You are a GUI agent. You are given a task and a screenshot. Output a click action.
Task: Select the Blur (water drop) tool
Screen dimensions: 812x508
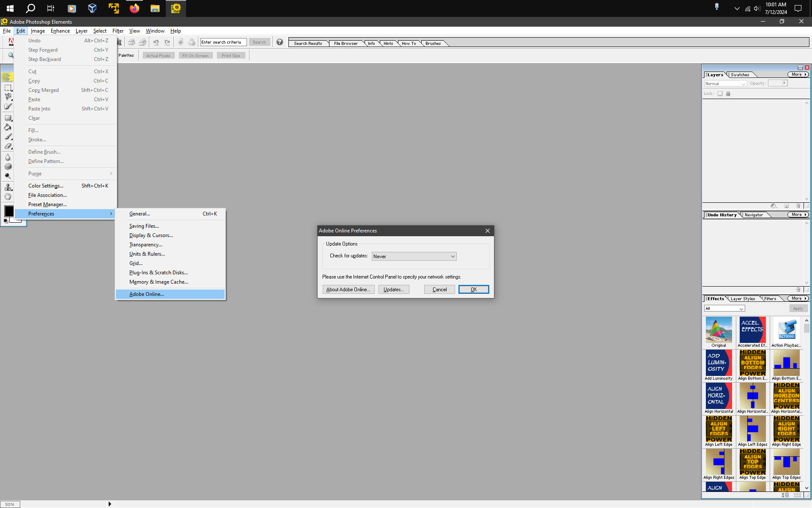click(x=8, y=157)
